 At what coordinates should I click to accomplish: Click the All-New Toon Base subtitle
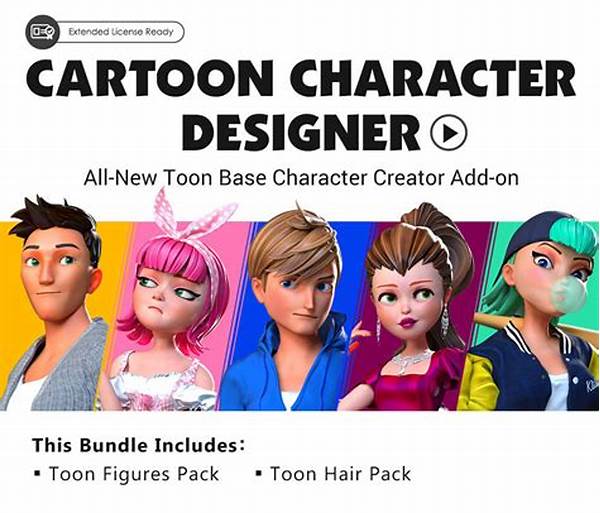301,178
